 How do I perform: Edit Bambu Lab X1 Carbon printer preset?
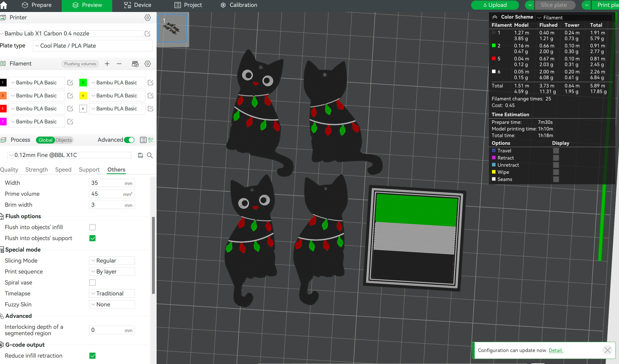click(148, 33)
